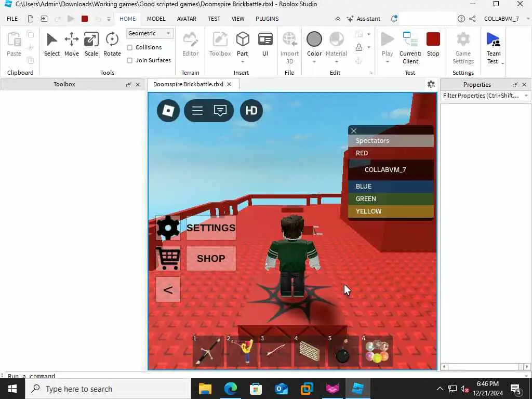Viewport: 532px width, 399px height.
Task: Click the in-game SHOP button
Action: 211,258
